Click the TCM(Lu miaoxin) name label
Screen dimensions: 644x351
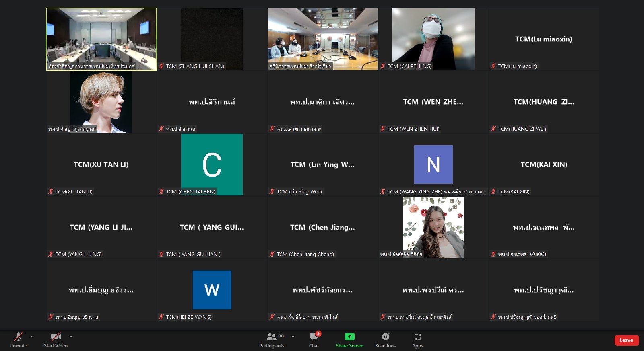[517, 66]
